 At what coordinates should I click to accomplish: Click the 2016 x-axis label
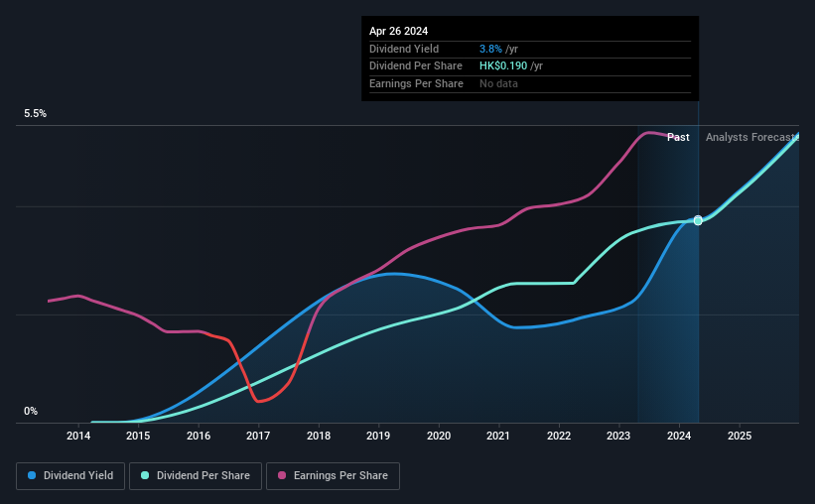[199, 436]
